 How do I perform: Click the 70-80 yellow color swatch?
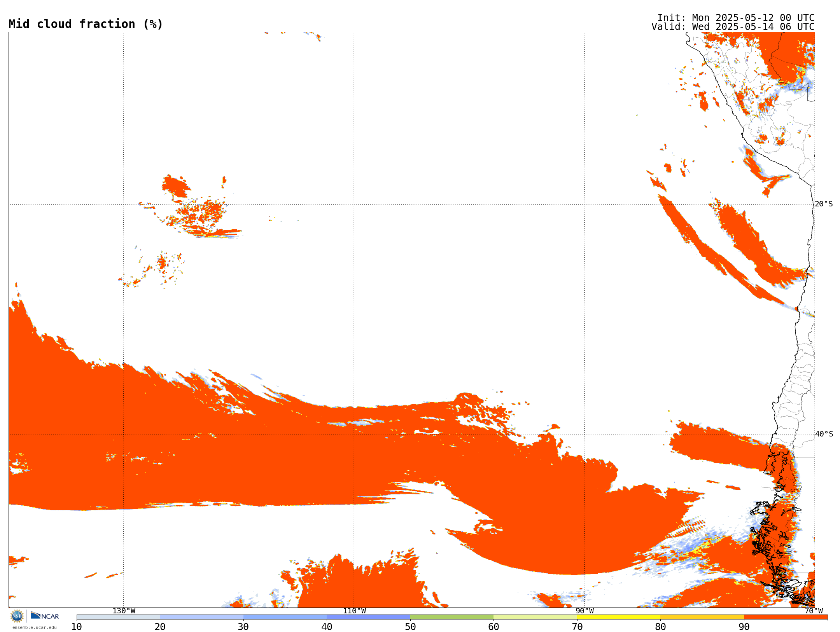(x=619, y=617)
